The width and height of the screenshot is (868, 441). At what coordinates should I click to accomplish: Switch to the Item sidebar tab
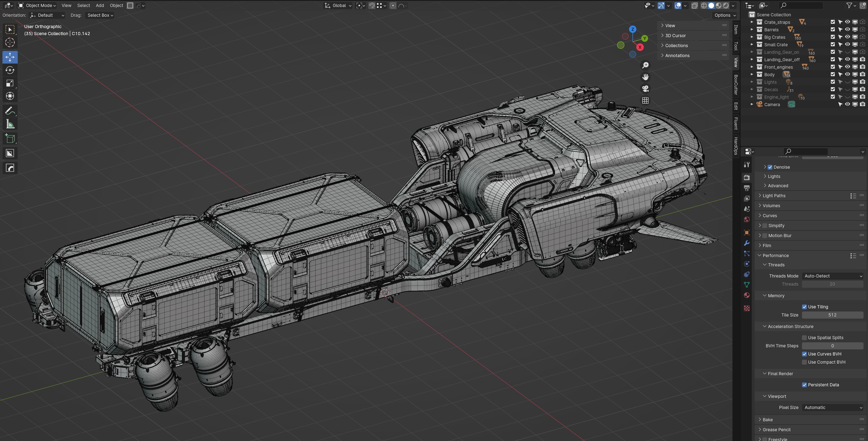[736, 29]
